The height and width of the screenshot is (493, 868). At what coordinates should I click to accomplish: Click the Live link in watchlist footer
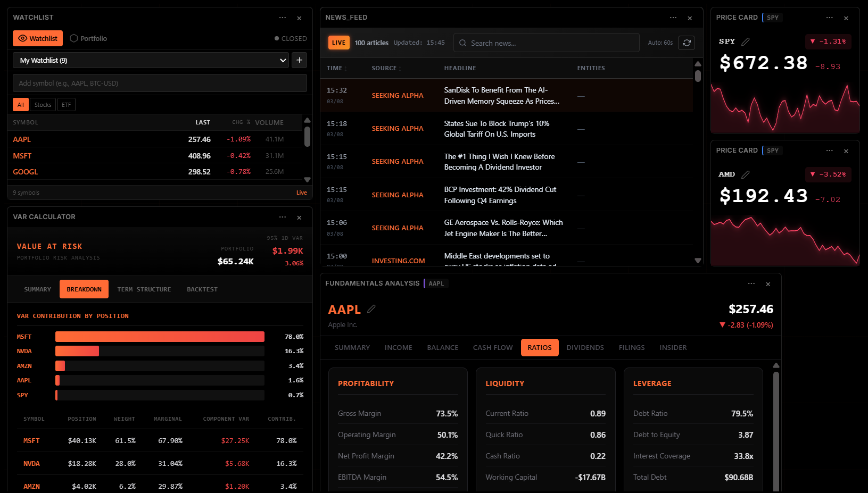tap(301, 192)
